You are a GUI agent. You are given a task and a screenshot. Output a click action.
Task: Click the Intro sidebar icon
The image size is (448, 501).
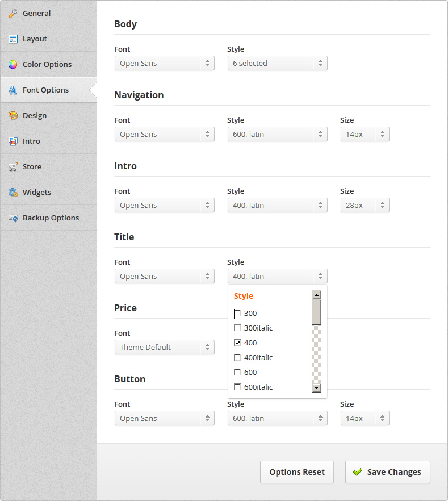click(x=12, y=141)
